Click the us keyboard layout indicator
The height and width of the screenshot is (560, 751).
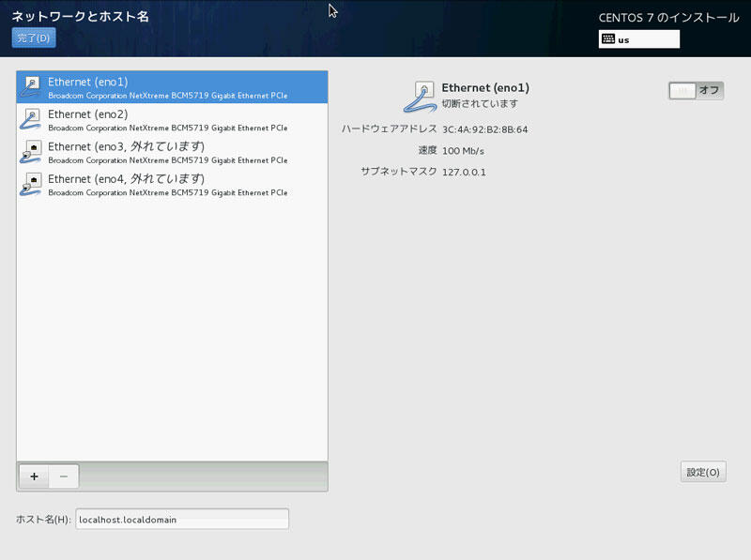(x=639, y=39)
